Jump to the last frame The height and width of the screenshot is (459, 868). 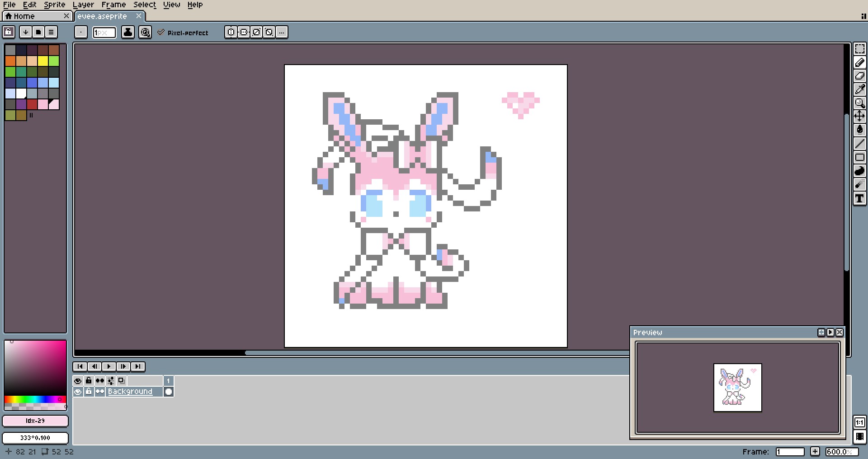click(x=138, y=366)
